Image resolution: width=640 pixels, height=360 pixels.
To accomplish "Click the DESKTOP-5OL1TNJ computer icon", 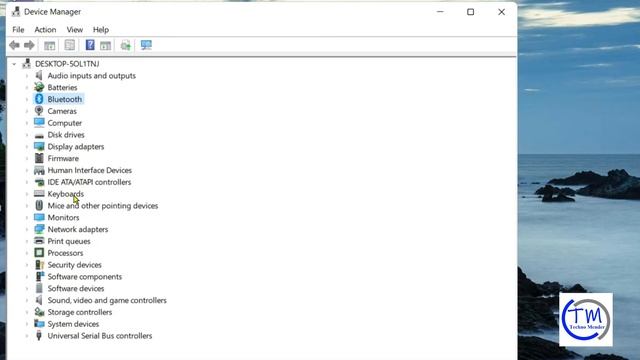I will 27,63.
